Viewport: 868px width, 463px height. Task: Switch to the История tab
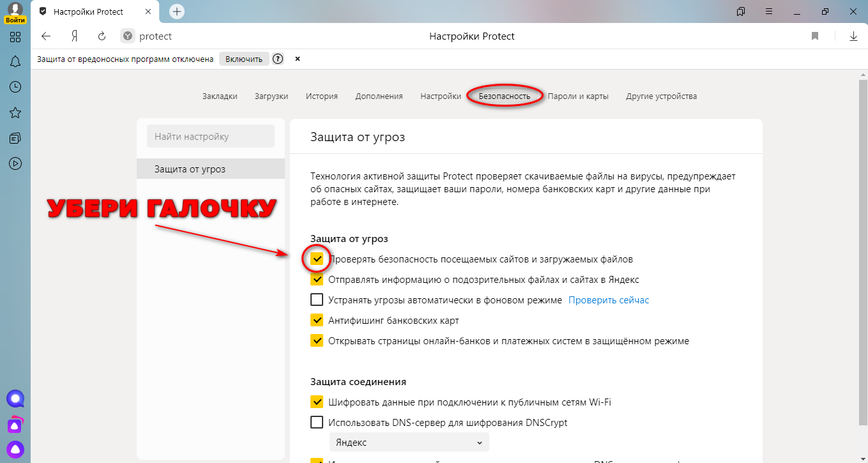coord(321,96)
